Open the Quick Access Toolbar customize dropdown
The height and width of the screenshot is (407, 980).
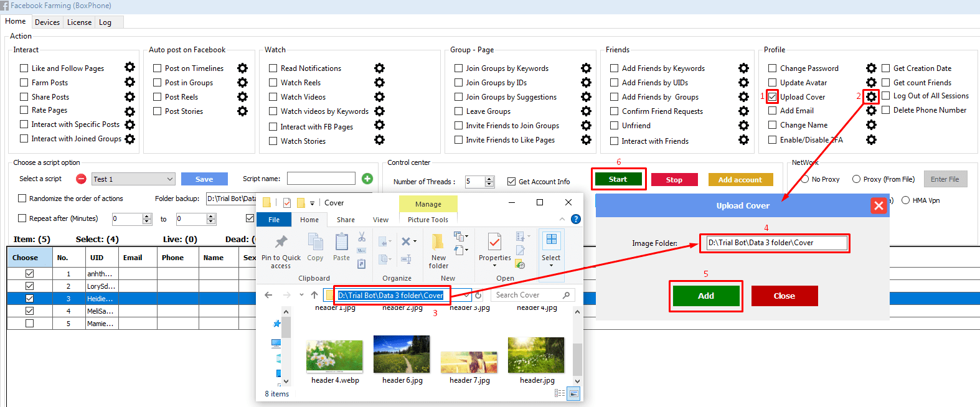click(x=312, y=203)
